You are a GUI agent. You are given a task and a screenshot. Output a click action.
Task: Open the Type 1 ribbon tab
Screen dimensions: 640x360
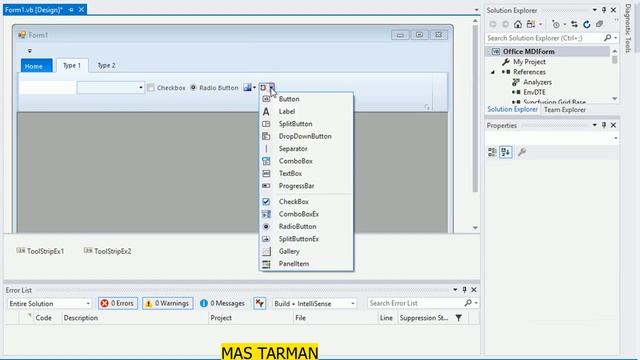[72, 65]
